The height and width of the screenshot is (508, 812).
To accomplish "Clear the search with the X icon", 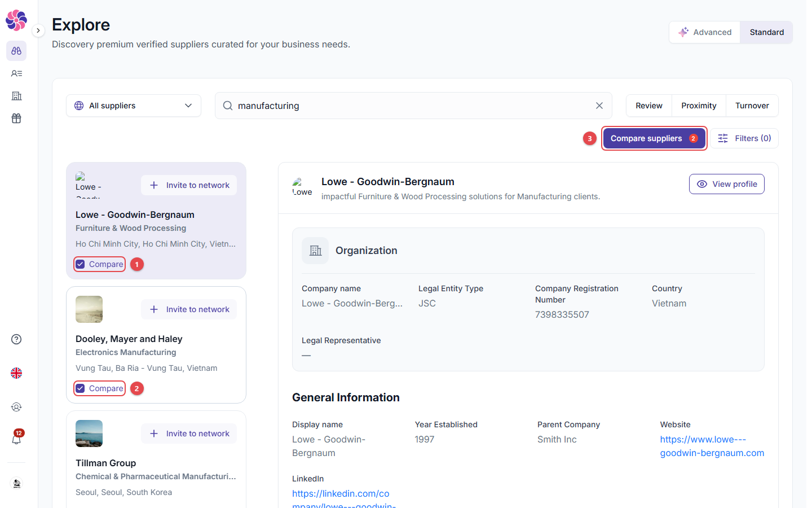I will point(599,106).
